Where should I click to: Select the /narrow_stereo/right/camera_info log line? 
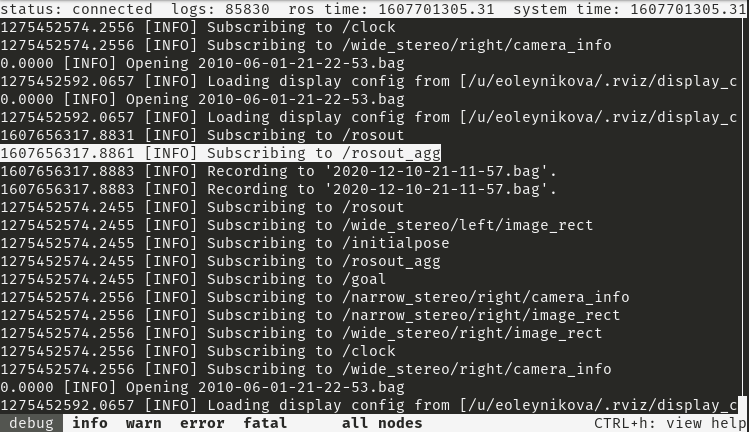(314, 297)
